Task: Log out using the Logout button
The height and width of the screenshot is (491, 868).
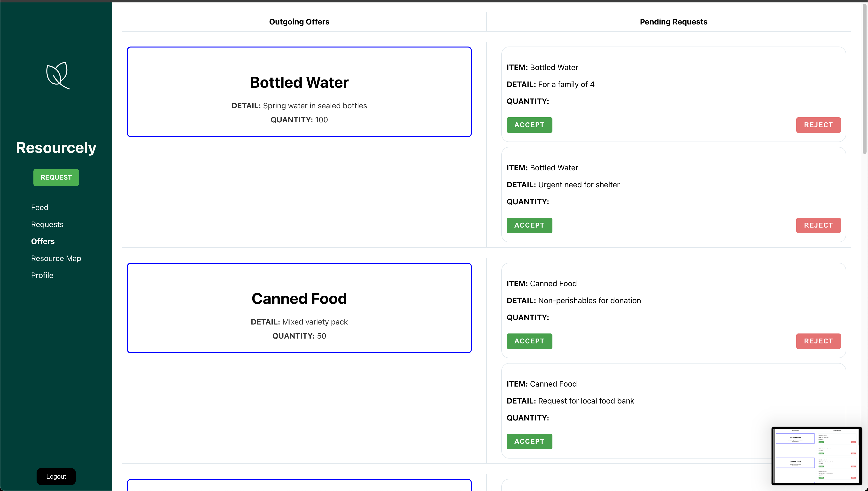Action: tap(56, 476)
